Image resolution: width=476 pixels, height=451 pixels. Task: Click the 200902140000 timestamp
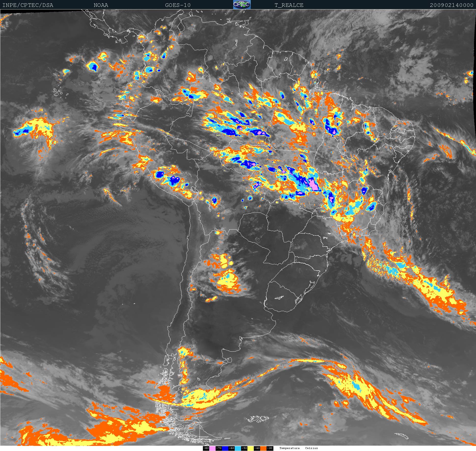click(x=451, y=5)
